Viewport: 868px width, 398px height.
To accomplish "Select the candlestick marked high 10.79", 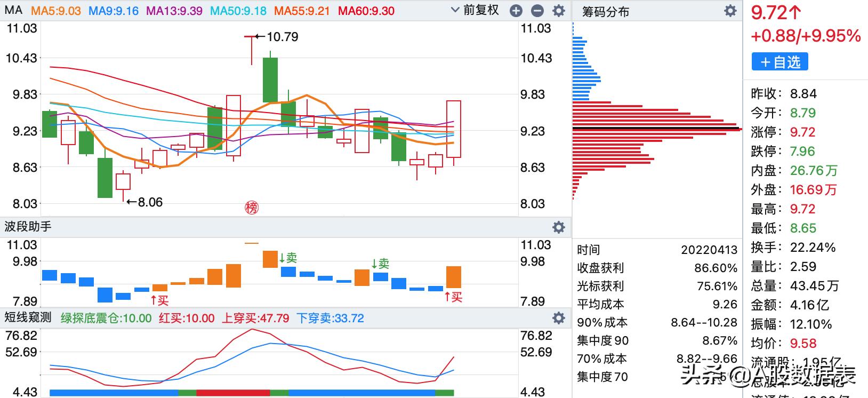I will 251,50.
